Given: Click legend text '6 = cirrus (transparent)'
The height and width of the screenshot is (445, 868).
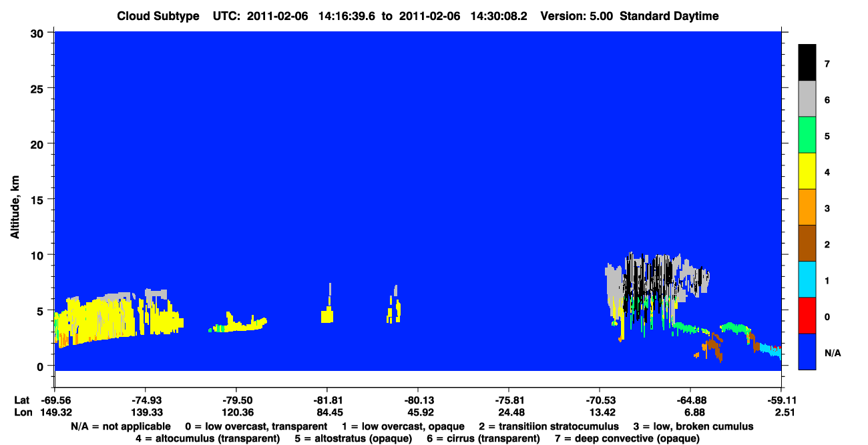Looking at the screenshot, I should tap(484, 438).
